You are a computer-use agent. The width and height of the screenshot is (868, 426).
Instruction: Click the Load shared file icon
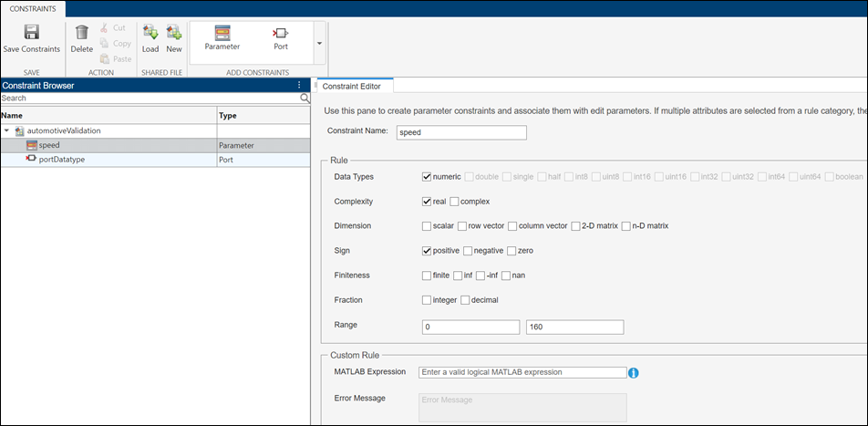click(x=150, y=33)
